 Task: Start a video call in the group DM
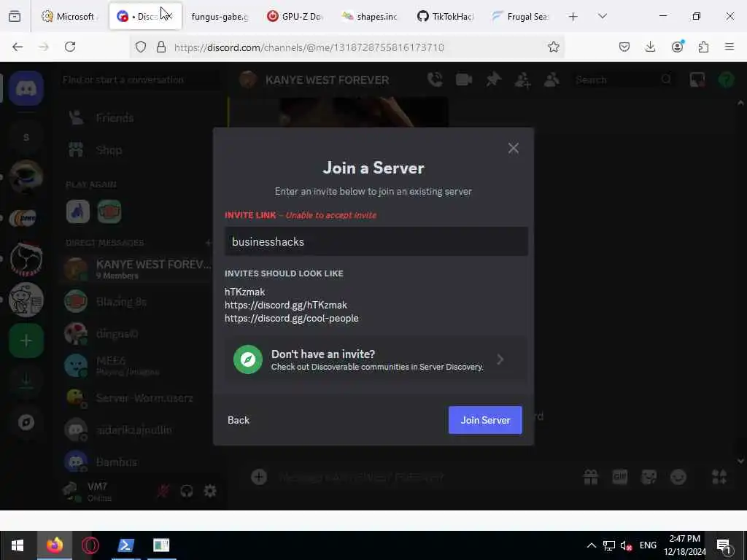pos(463,79)
